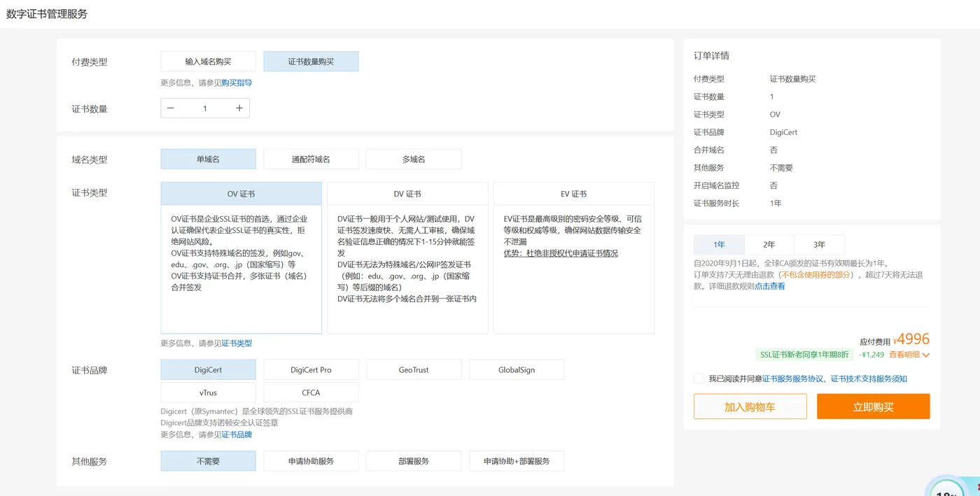
Task: Pick DigiCert Pro certificate brand
Action: click(x=311, y=370)
